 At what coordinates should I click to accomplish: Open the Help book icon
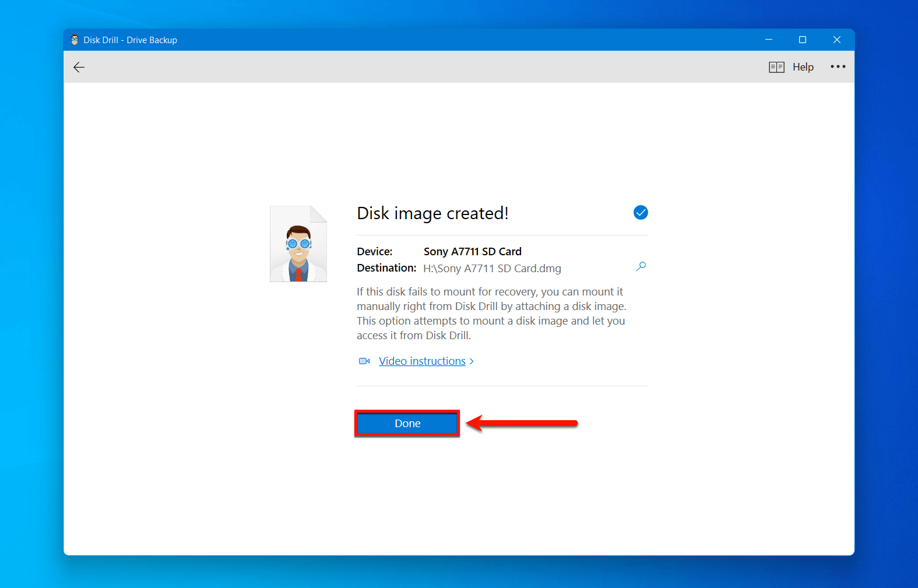point(776,67)
